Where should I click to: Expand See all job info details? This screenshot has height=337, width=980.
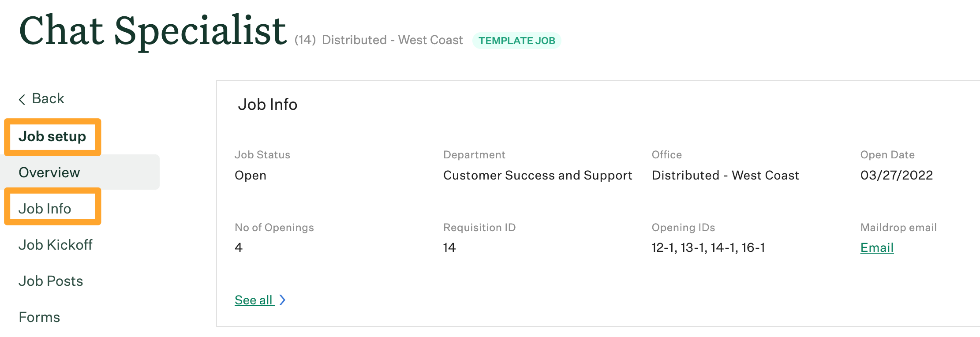[254, 300]
